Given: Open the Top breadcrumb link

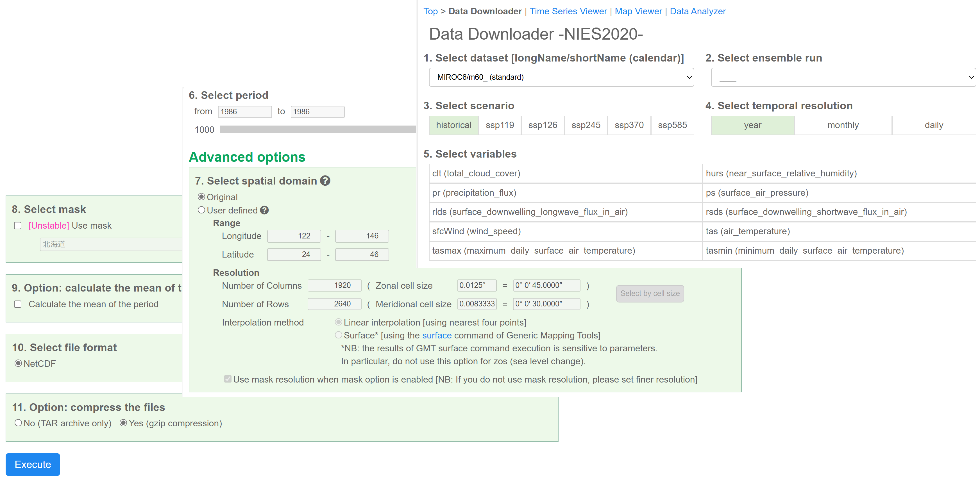Looking at the screenshot, I should [x=430, y=12].
